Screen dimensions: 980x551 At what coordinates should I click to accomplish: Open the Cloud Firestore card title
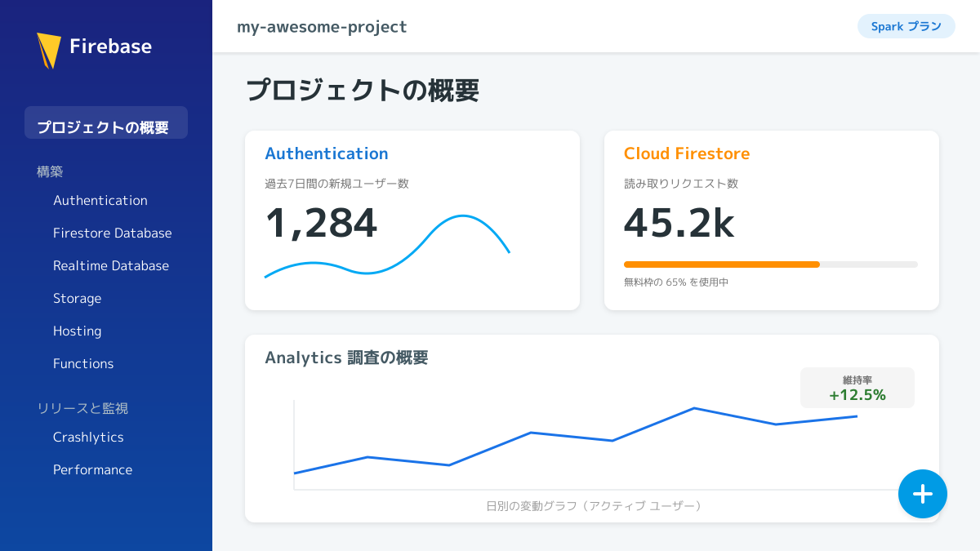[687, 153]
